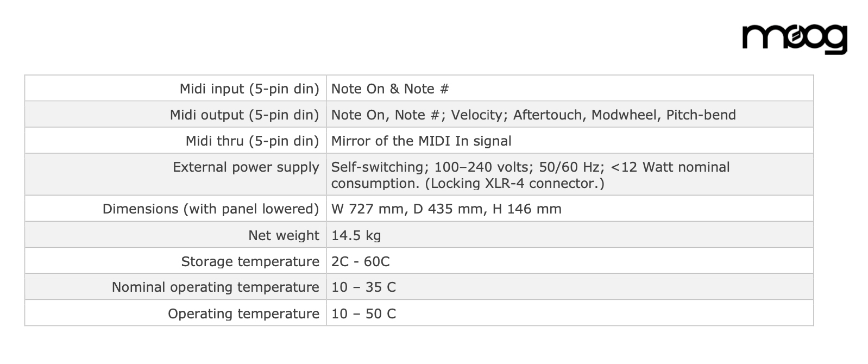The height and width of the screenshot is (364, 868).
Task: Click the Midi output value listing Pitch-bend
Action: click(533, 115)
